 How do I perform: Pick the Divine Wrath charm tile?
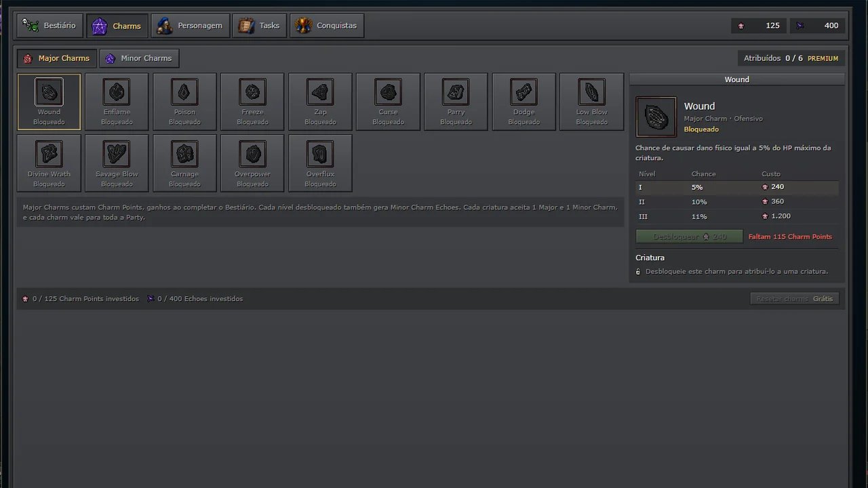(49, 163)
